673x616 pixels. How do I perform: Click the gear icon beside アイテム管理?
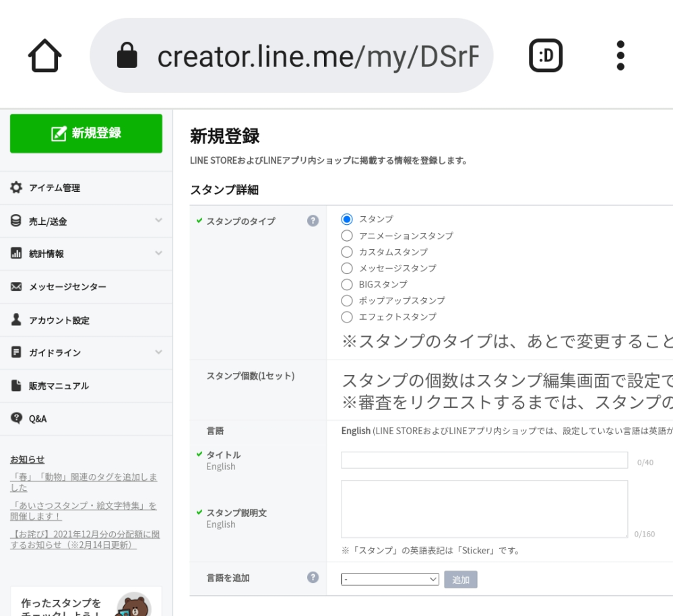tap(16, 187)
